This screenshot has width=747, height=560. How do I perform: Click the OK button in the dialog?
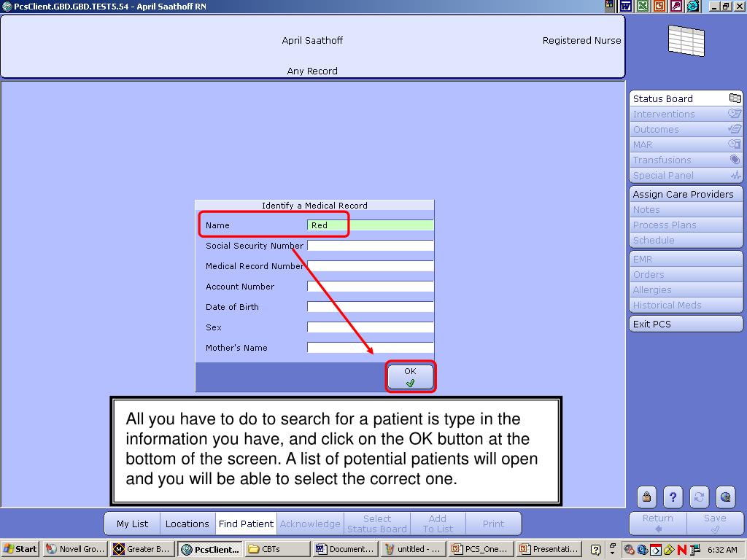[410, 376]
